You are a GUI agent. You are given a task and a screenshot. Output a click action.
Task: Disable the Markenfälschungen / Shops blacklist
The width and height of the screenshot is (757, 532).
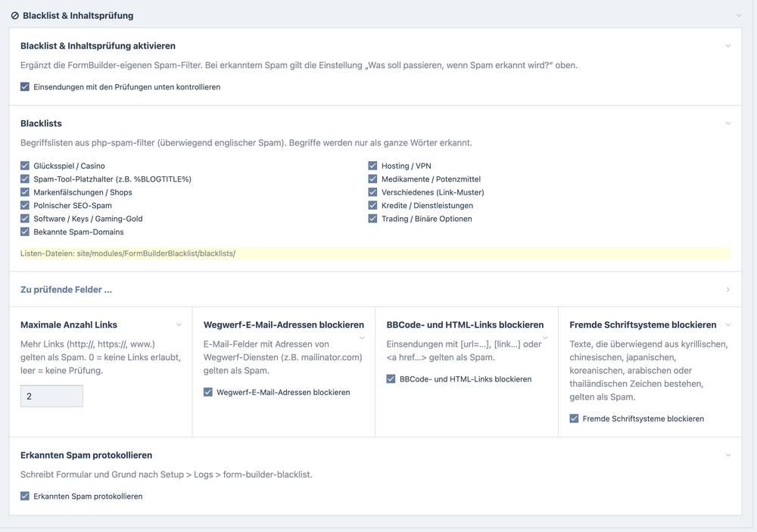pos(25,192)
